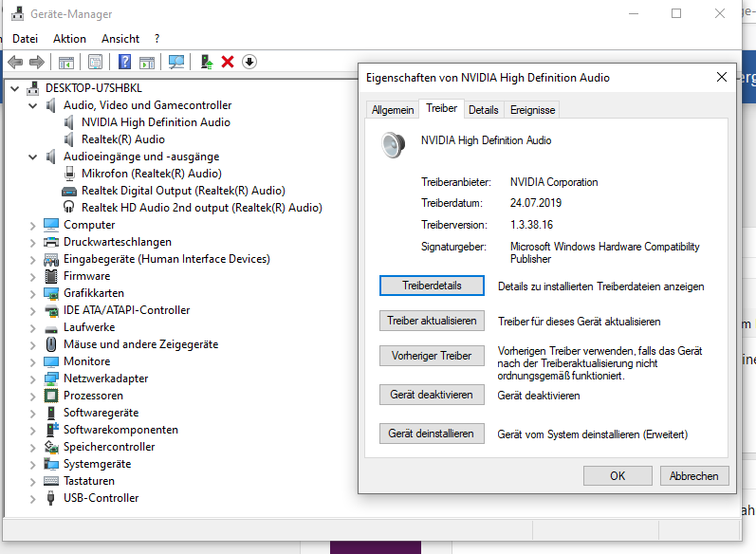Click driver date text 24.07.2019
Image resolution: width=756 pixels, height=554 pixels.
point(536,203)
